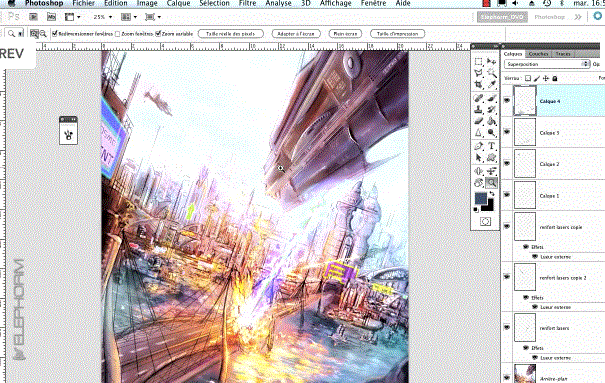Hide the renfort lasers copie 2 layer

507,277
